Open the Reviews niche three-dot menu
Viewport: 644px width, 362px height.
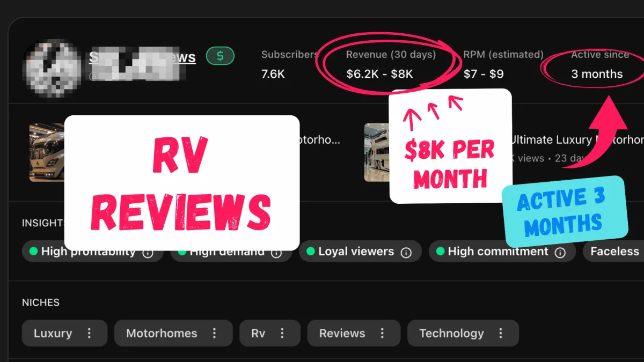coord(382,333)
